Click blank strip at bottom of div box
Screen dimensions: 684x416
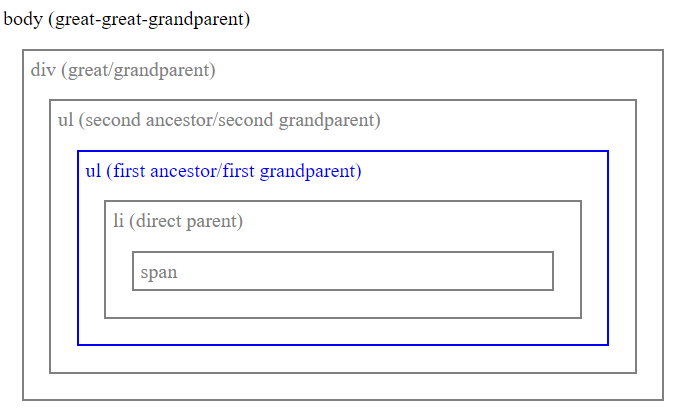[x=342, y=386]
